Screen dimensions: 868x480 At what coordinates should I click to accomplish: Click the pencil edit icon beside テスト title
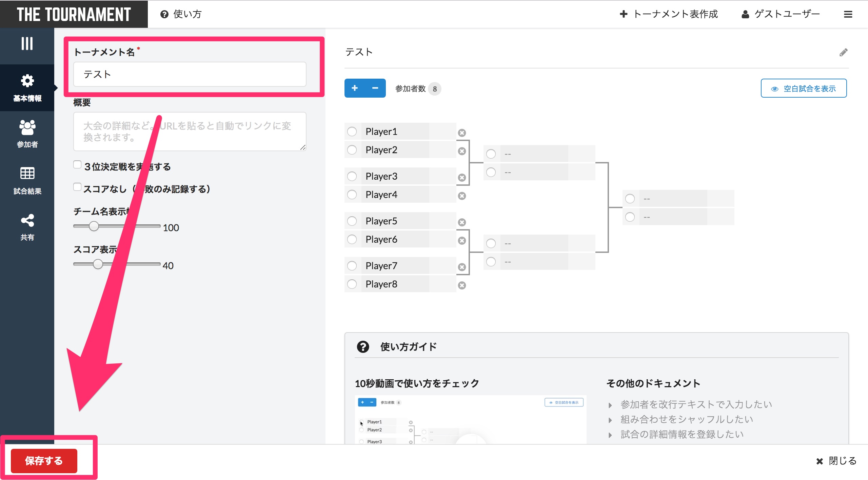pos(843,53)
